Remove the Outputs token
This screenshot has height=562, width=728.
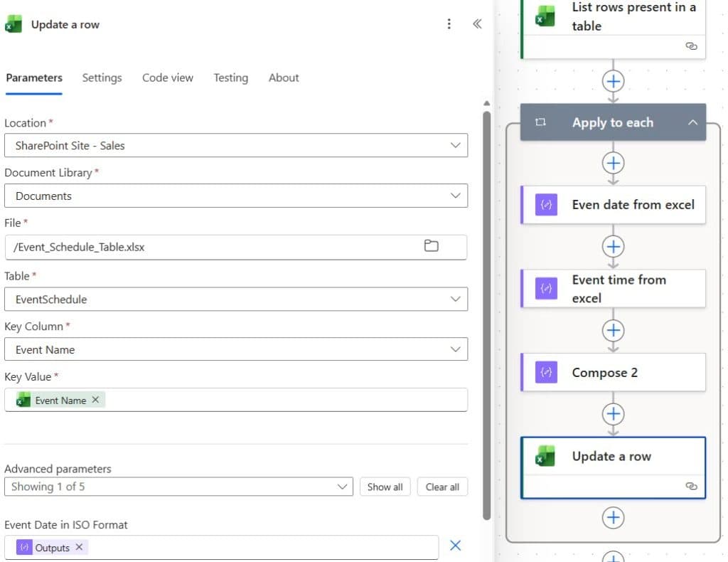[80, 547]
